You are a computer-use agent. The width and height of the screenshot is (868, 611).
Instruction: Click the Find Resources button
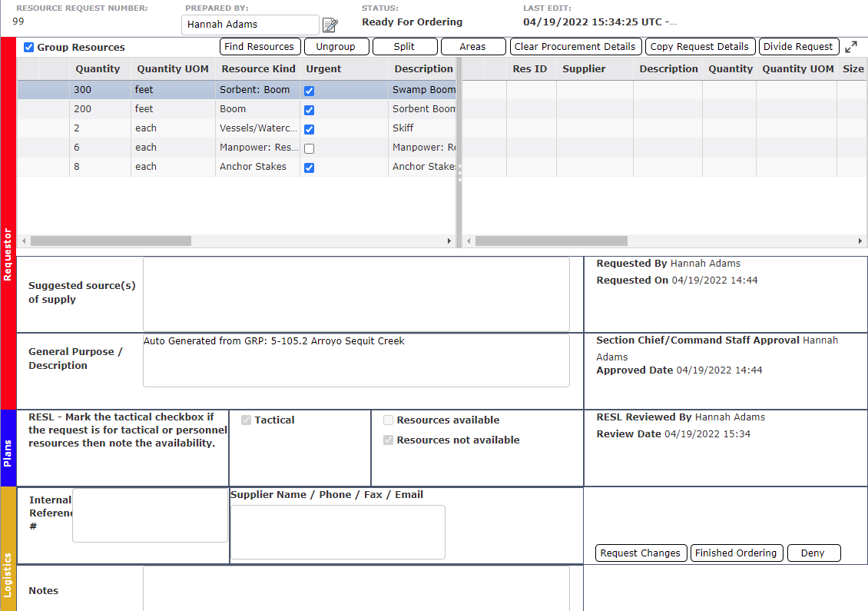(x=260, y=46)
